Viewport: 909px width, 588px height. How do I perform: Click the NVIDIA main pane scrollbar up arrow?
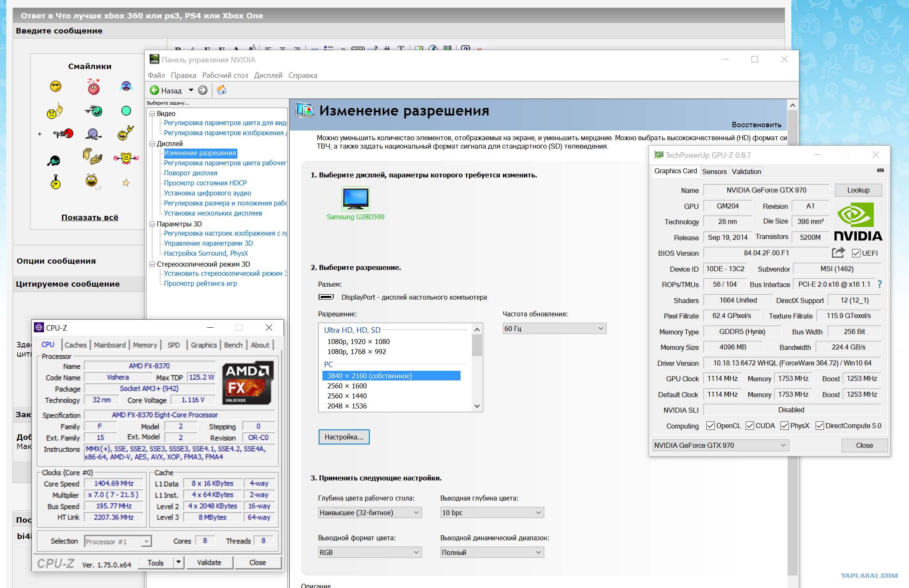(792, 105)
